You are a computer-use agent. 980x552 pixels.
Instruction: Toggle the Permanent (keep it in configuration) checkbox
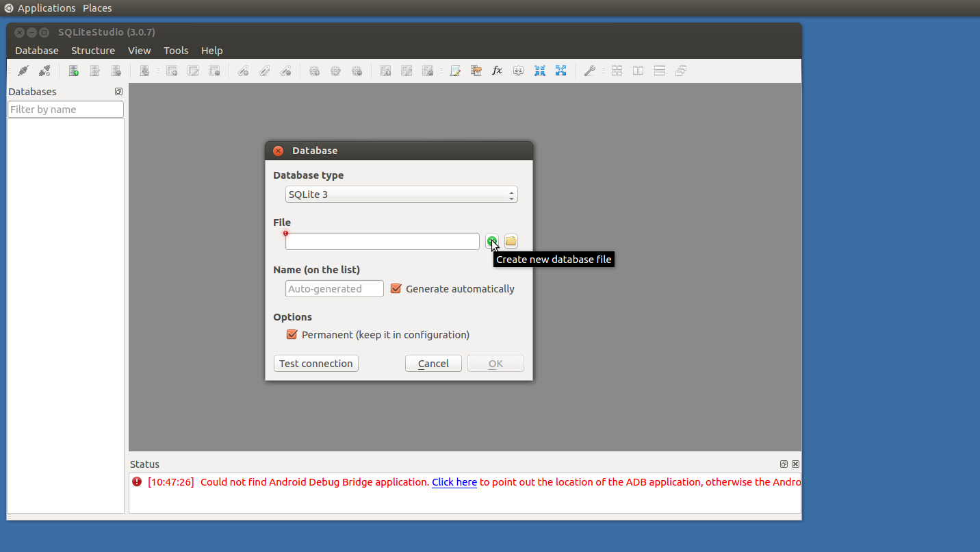292,335
